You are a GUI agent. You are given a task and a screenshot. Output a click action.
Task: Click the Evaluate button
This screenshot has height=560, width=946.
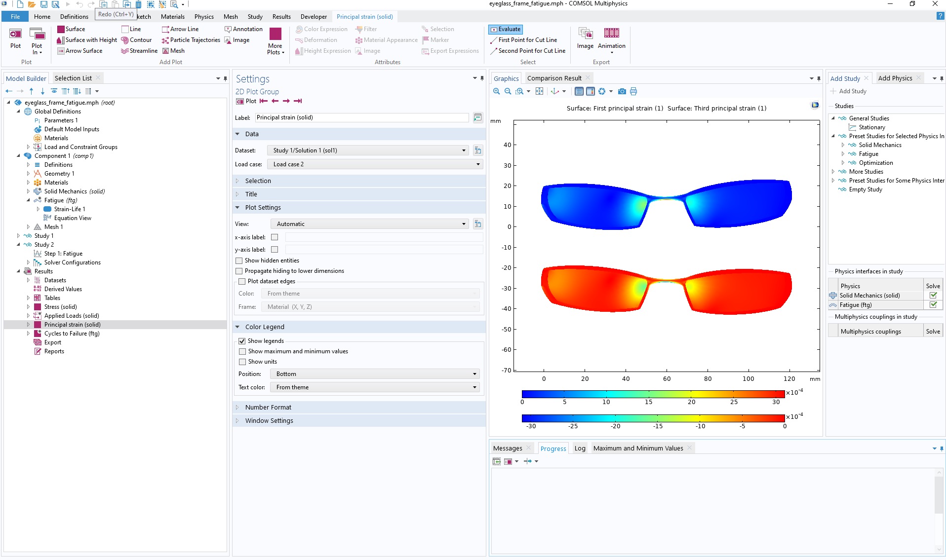pos(506,29)
